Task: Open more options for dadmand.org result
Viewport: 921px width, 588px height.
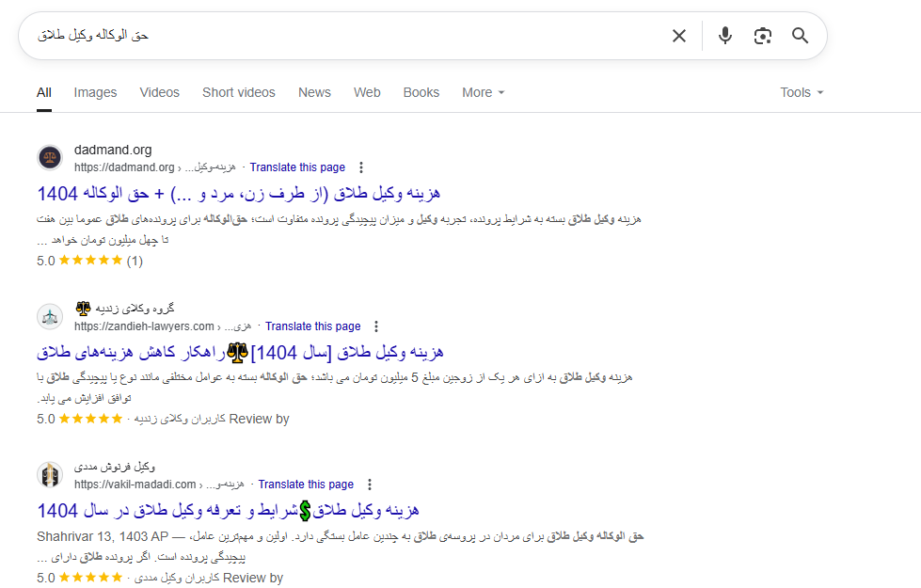Action: 361,167
